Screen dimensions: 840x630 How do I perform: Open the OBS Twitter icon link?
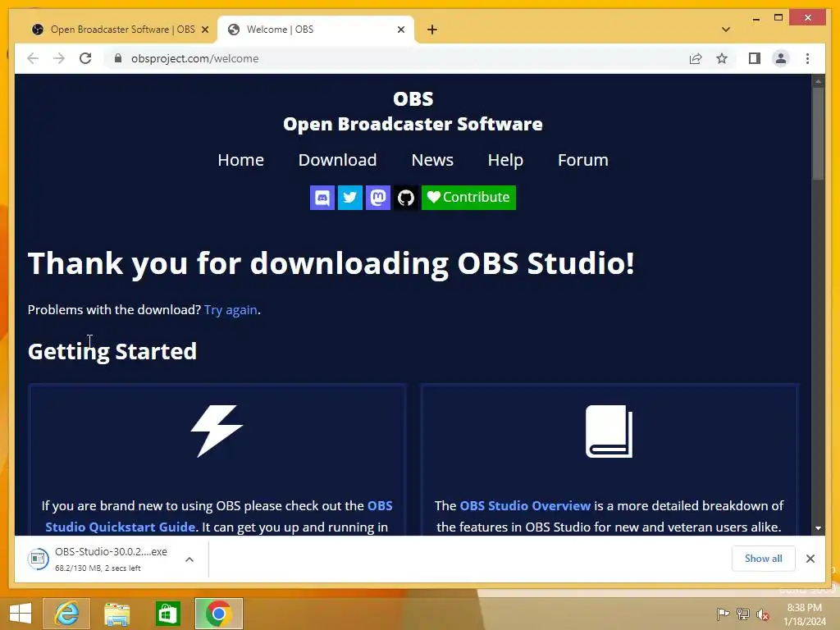pyautogui.click(x=349, y=198)
